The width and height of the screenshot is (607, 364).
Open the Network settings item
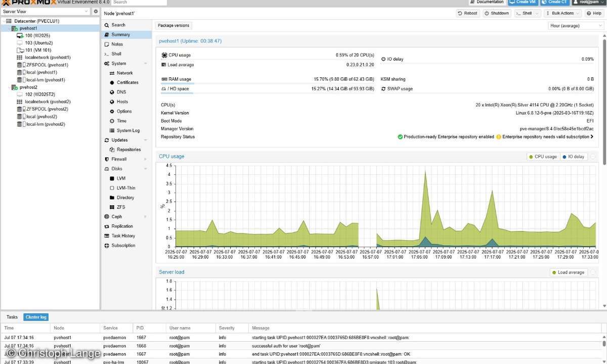pos(126,73)
